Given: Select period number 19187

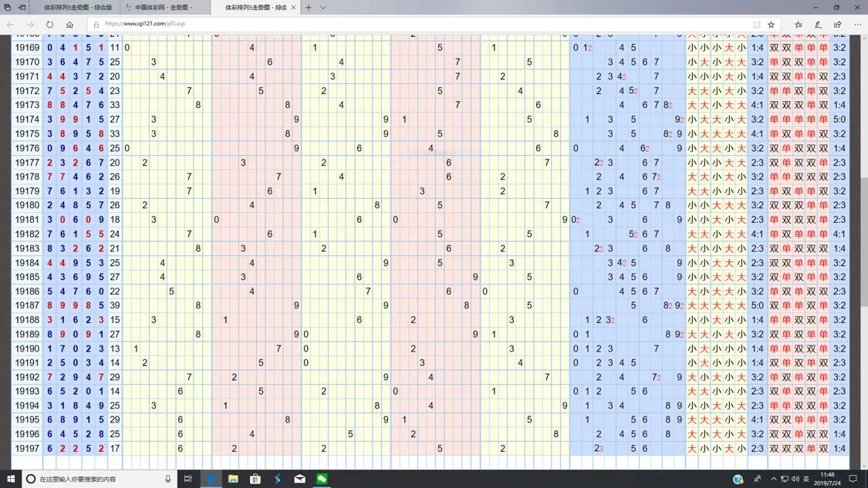Looking at the screenshot, I should point(27,305).
